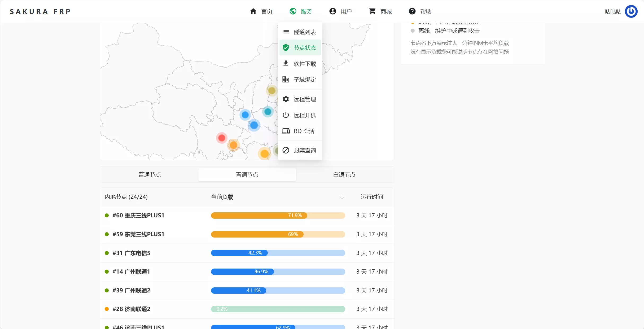644x329 pixels.
Task: Click the blue power avatar icon
Action: point(631,11)
